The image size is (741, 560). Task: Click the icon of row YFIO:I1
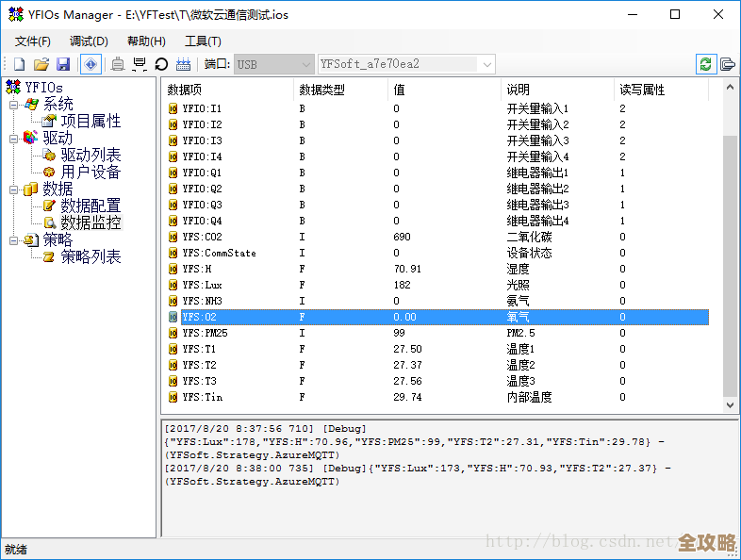[173, 108]
